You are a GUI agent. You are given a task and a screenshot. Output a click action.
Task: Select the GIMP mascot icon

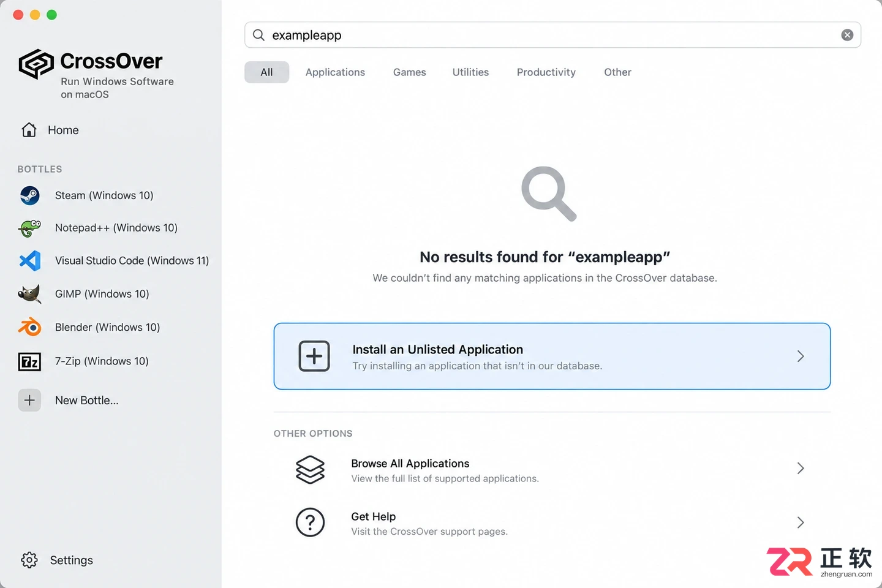pos(29,294)
